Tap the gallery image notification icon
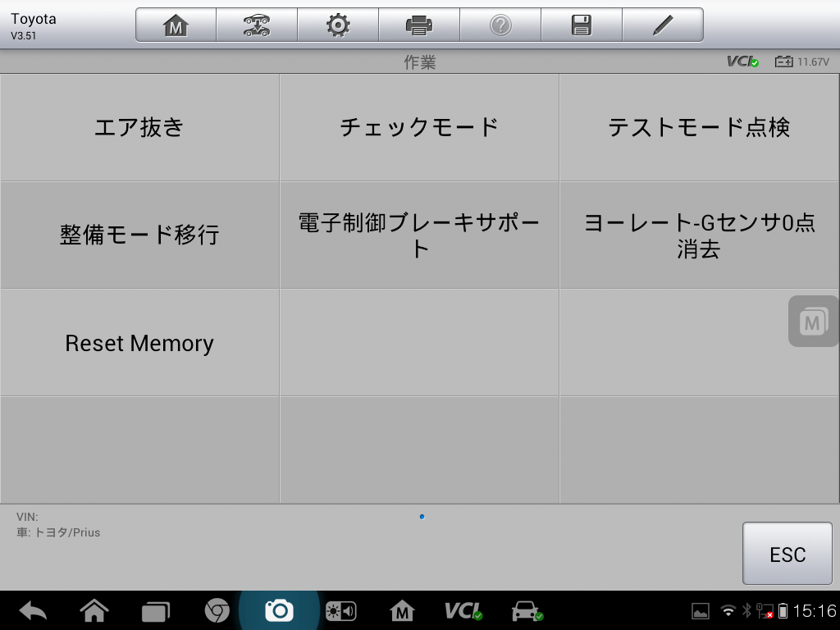Image resolution: width=840 pixels, height=630 pixels. (x=701, y=611)
